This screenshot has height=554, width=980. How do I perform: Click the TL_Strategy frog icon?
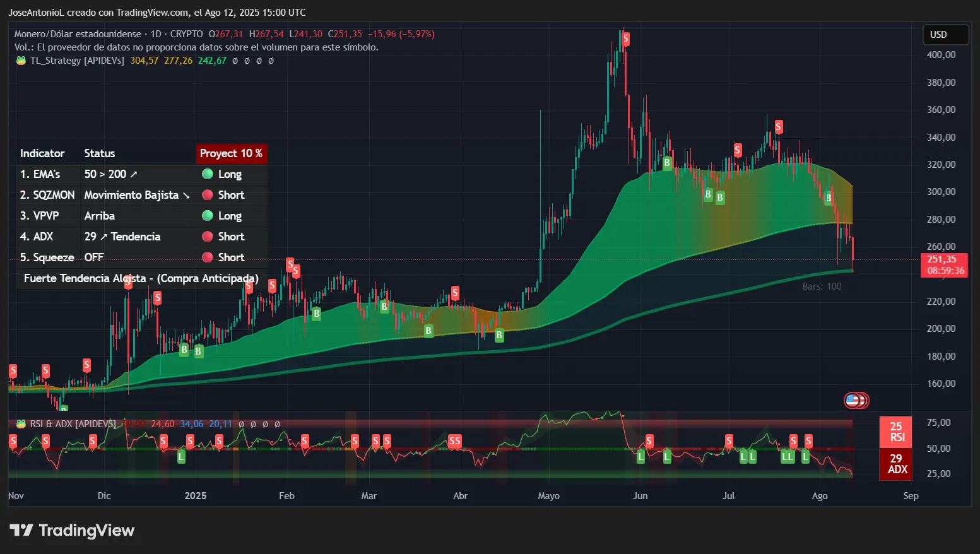(x=20, y=61)
